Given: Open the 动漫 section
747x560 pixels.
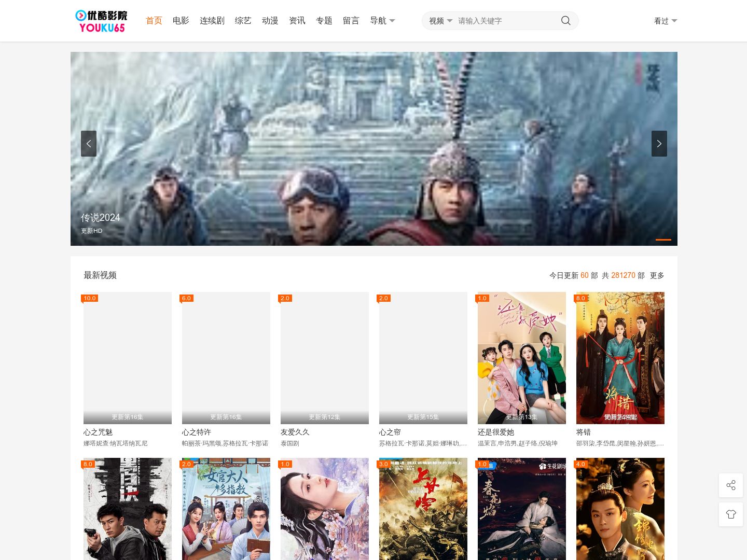Looking at the screenshot, I should (270, 21).
